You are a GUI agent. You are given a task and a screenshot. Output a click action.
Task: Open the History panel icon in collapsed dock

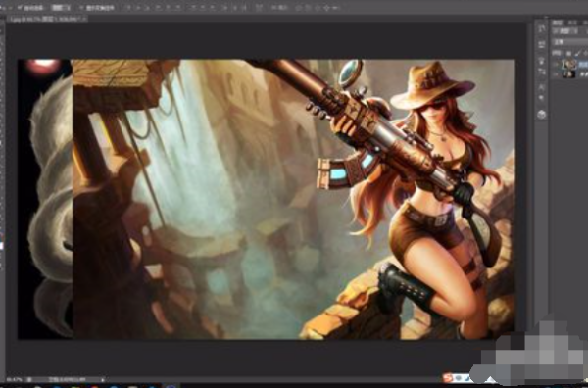pyautogui.click(x=541, y=28)
